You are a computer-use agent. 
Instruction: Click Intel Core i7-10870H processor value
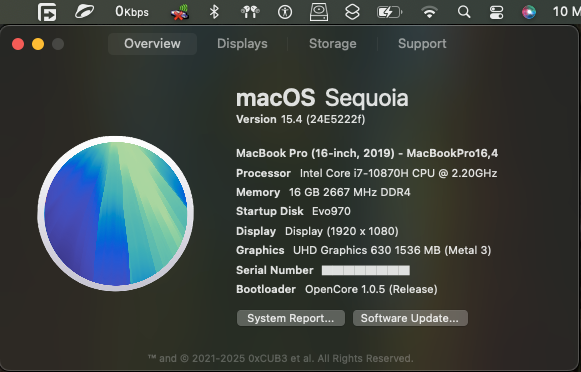[398, 173]
